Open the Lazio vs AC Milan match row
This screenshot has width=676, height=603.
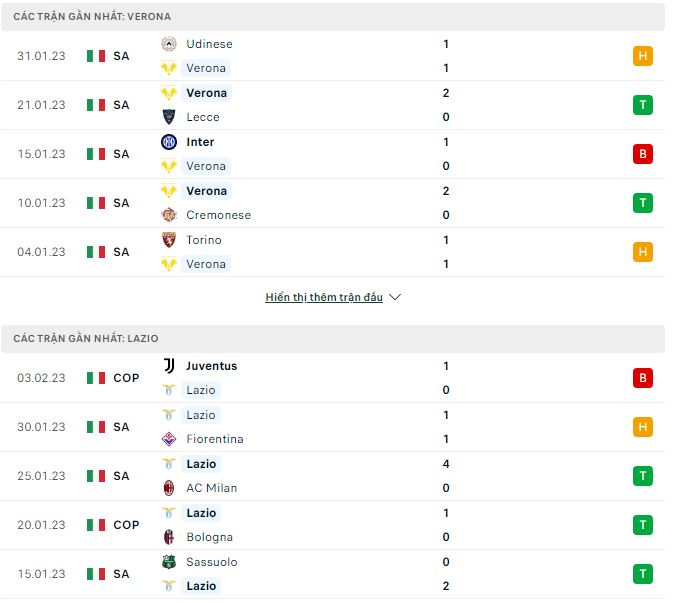pyautogui.click(x=332, y=476)
